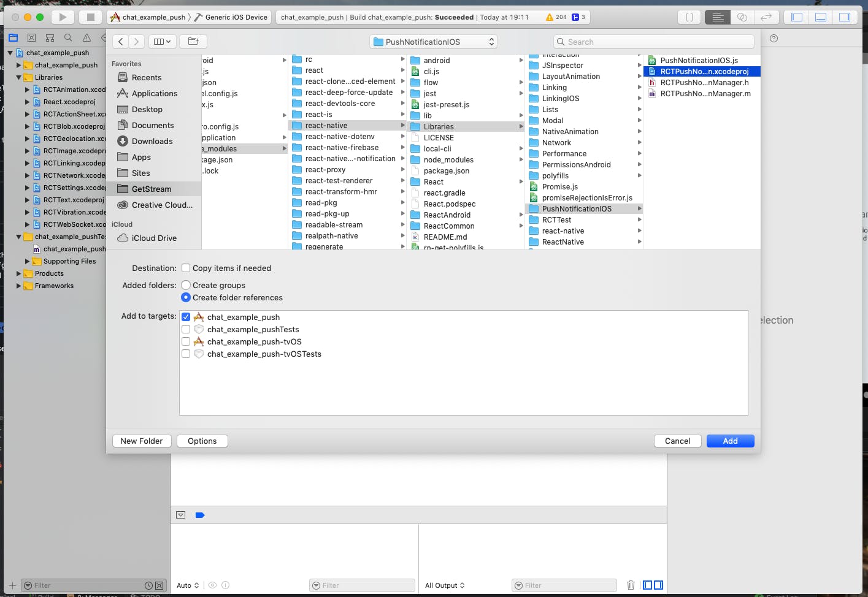Open the version editor with arrows icon

tap(766, 17)
